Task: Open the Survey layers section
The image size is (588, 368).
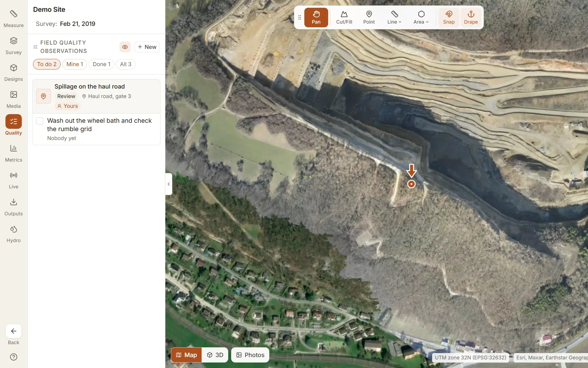Action: tap(13, 45)
